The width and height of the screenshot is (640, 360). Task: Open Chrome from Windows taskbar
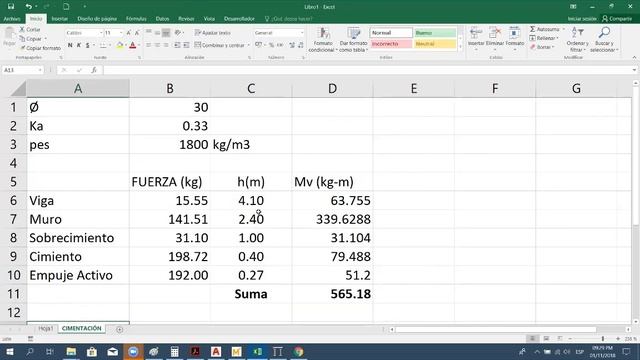[x=298, y=352]
